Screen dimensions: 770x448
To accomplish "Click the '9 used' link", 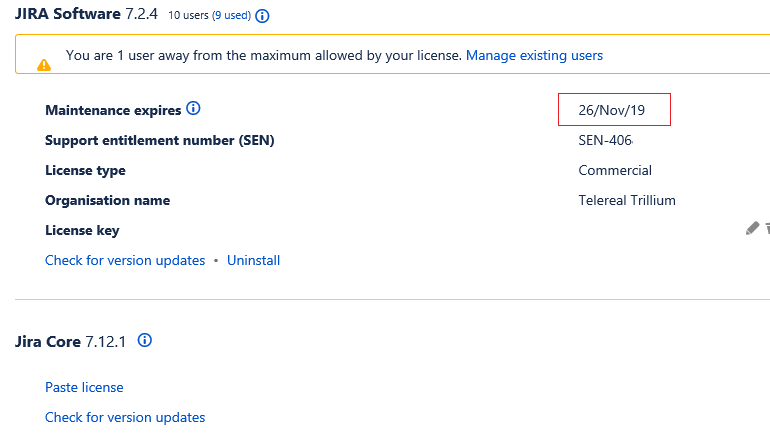I will point(231,15).
